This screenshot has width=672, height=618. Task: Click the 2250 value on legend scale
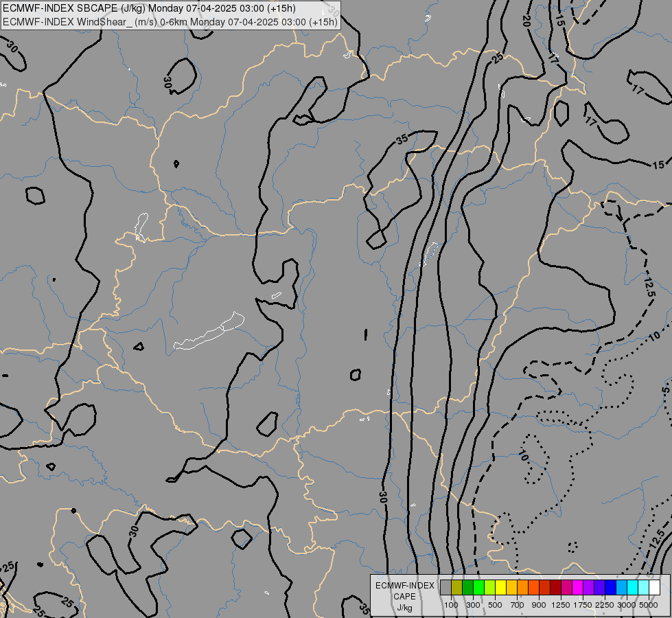[x=605, y=605]
